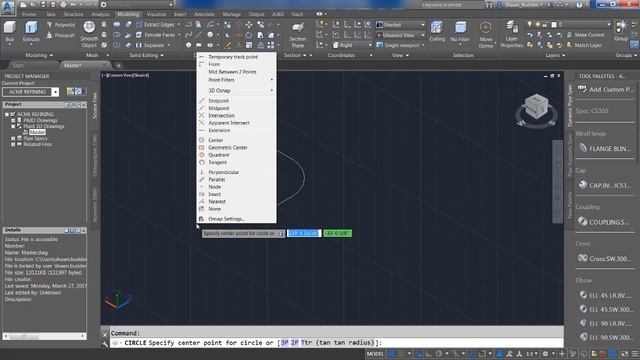Expand Related Files tree node
640x360 pixels.
point(13,144)
